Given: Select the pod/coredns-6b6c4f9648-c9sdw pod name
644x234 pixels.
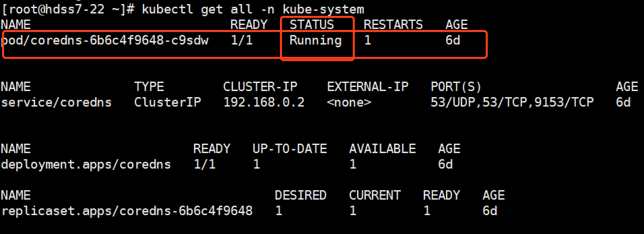Looking at the screenshot, I should pyautogui.click(x=105, y=40).
